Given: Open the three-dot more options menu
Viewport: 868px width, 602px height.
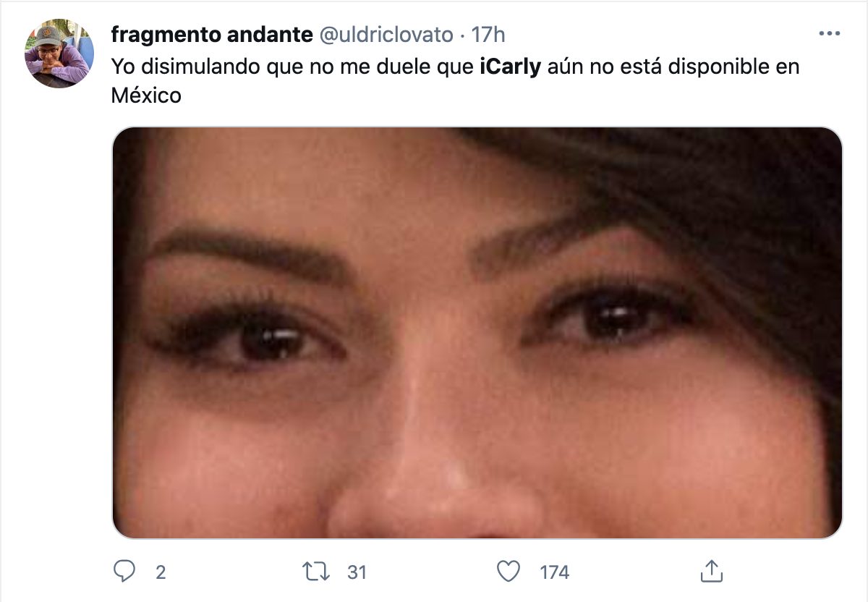Looking at the screenshot, I should (829, 33).
